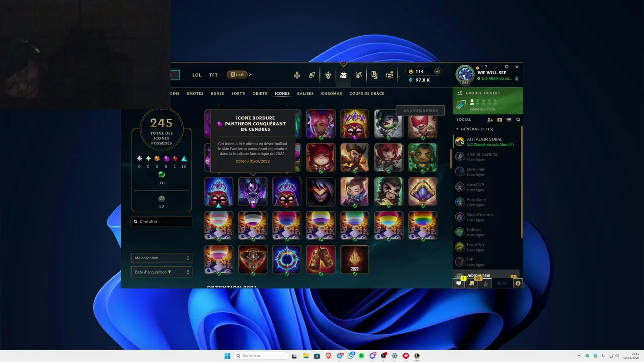Select friend Don Fiak
This screenshot has width=644, height=362.
(487, 172)
